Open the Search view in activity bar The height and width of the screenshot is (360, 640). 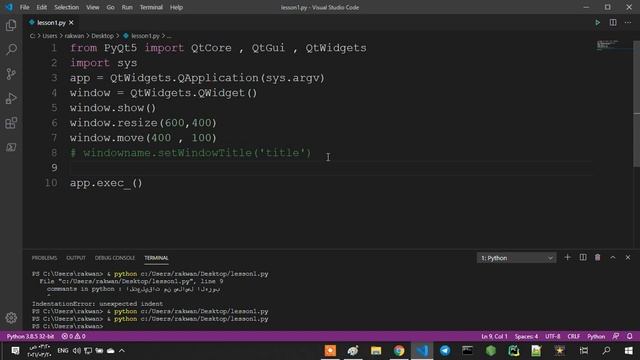[x=11, y=50]
